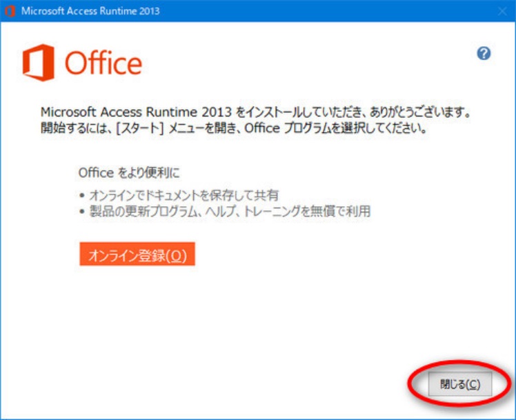Click the 'Office をより便利に' heading text

click(129, 172)
